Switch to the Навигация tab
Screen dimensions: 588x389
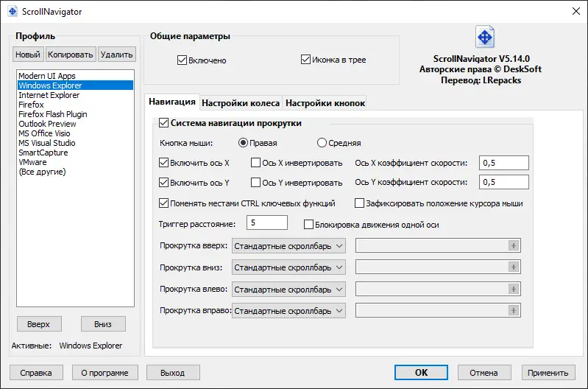coord(172,102)
